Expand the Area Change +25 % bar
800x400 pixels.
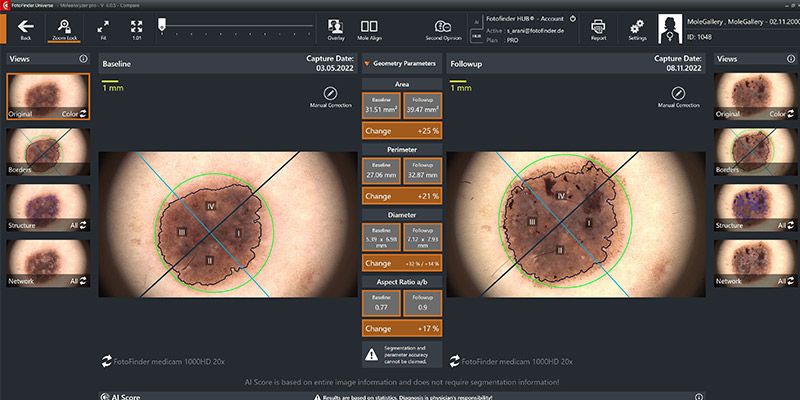[x=400, y=131]
